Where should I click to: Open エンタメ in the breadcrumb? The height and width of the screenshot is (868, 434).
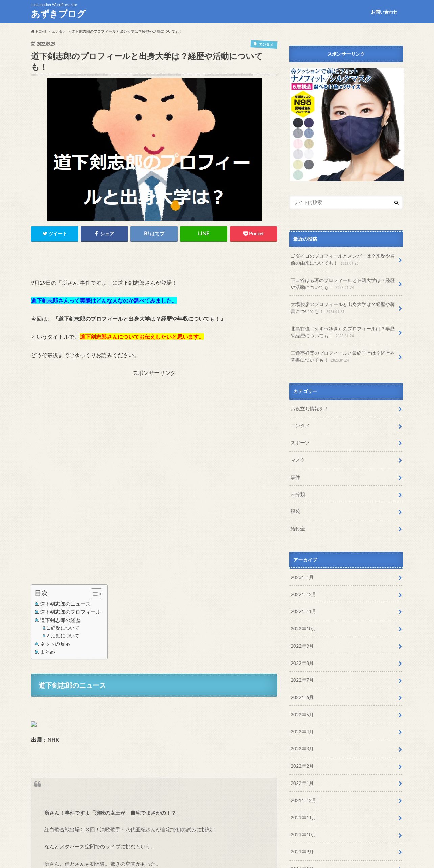[58, 32]
